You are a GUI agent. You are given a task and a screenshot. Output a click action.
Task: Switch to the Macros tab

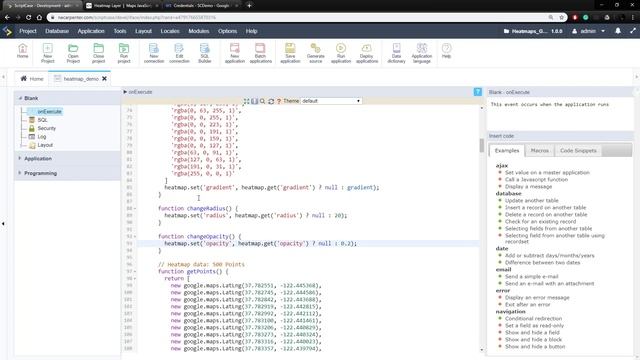point(540,151)
